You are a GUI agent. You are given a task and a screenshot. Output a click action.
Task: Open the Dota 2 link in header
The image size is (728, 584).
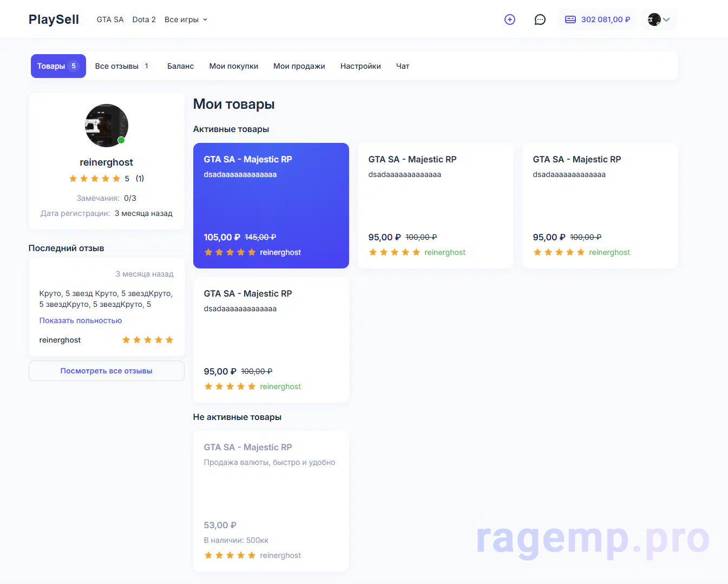[x=144, y=19]
